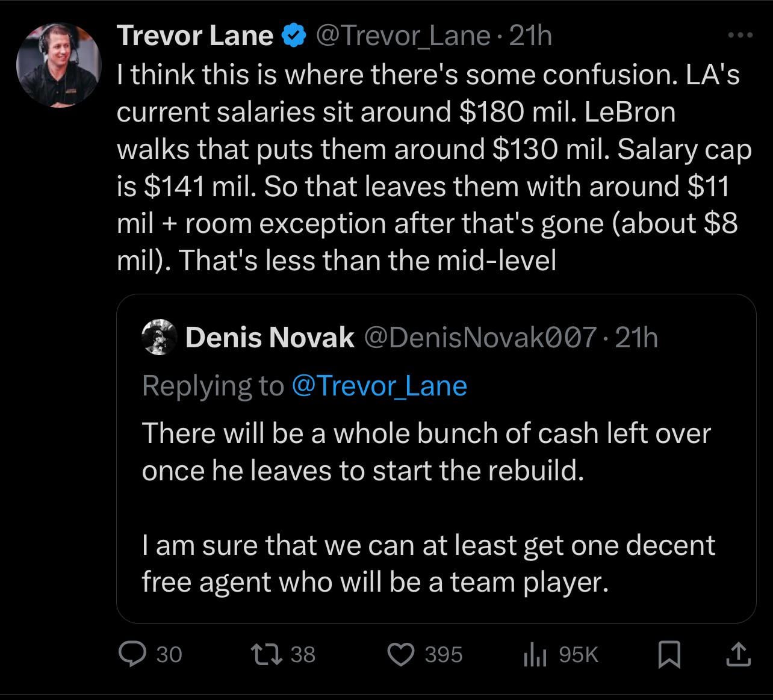Click the share upload arrow icon
The height and width of the screenshot is (700, 773).
(x=739, y=654)
